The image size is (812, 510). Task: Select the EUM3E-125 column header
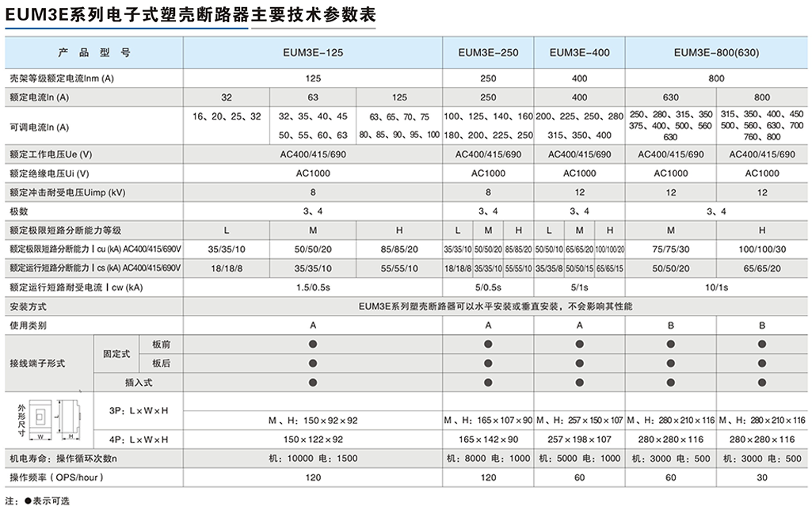[313, 53]
